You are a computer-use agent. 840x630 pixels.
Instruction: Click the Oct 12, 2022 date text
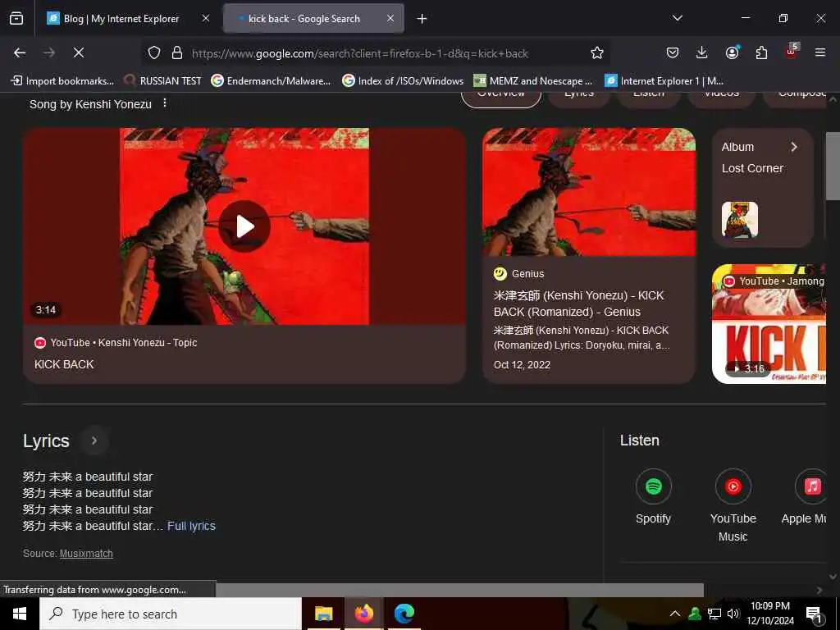(x=522, y=365)
